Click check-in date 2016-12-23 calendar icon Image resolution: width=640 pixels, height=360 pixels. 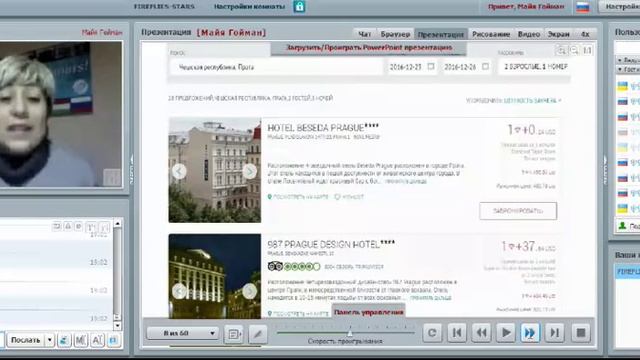click(431, 66)
